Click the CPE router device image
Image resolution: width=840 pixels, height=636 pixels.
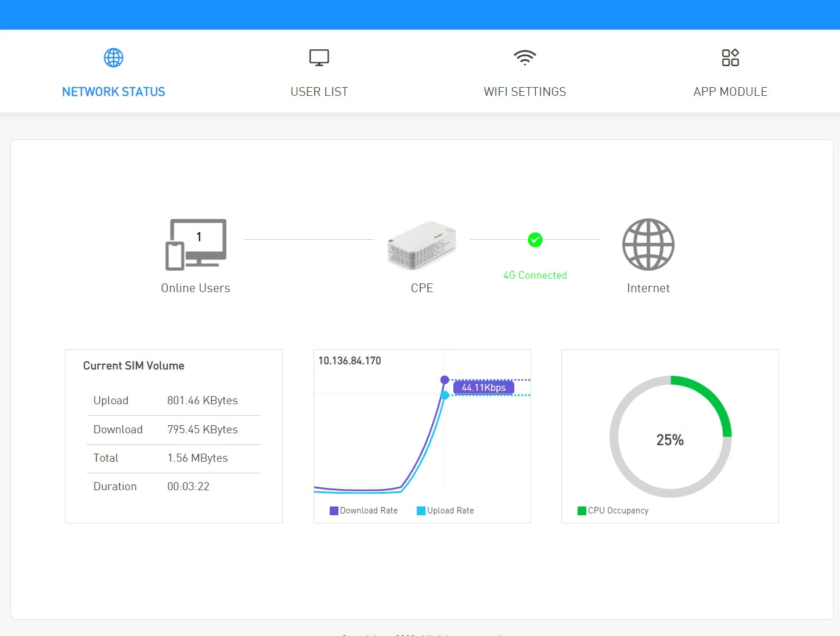click(422, 245)
